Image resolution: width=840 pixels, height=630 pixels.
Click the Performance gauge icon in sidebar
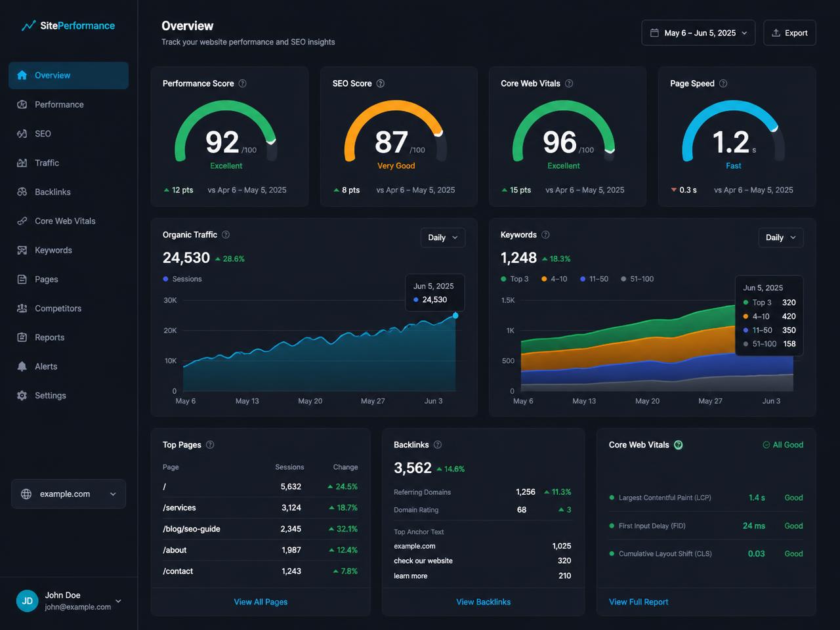pos(22,104)
